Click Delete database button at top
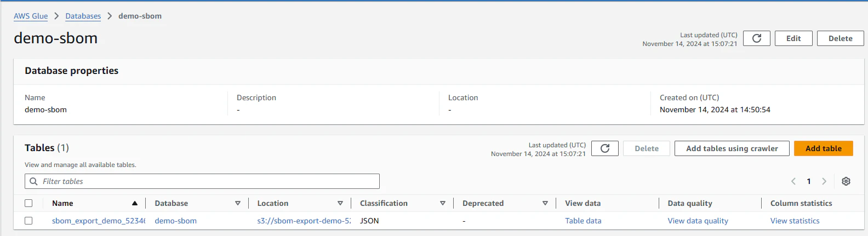This screenshot has height=236, width=868. [x=841, y=38]
